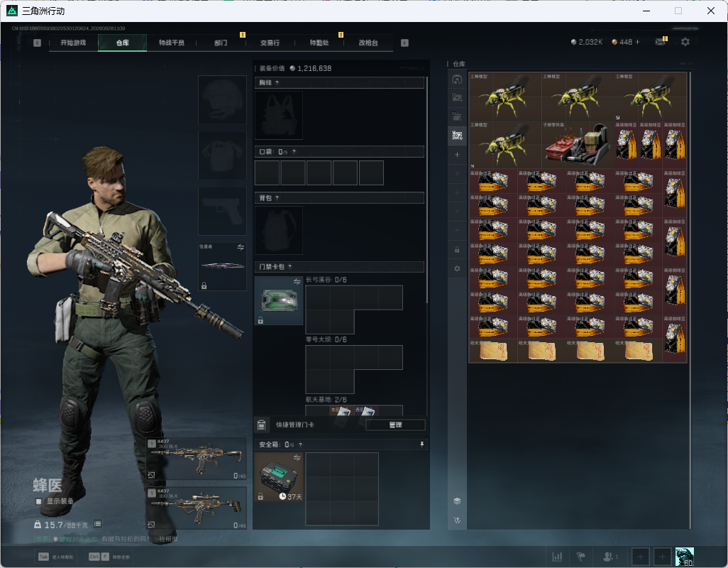Screen dimensions: 728x568
Task: Select the empty backpack slot
Action: tap(279, 230)
